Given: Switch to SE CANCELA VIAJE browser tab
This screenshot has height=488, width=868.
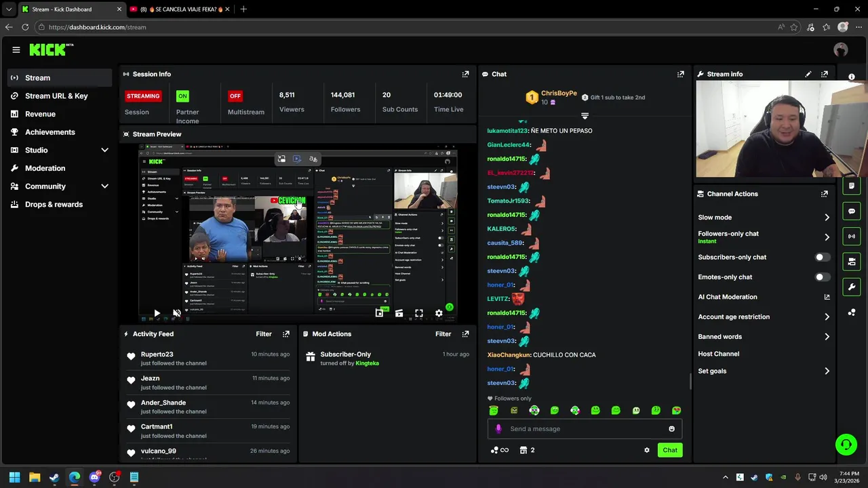Looking at the screenshot, I should tap(180, 9).
